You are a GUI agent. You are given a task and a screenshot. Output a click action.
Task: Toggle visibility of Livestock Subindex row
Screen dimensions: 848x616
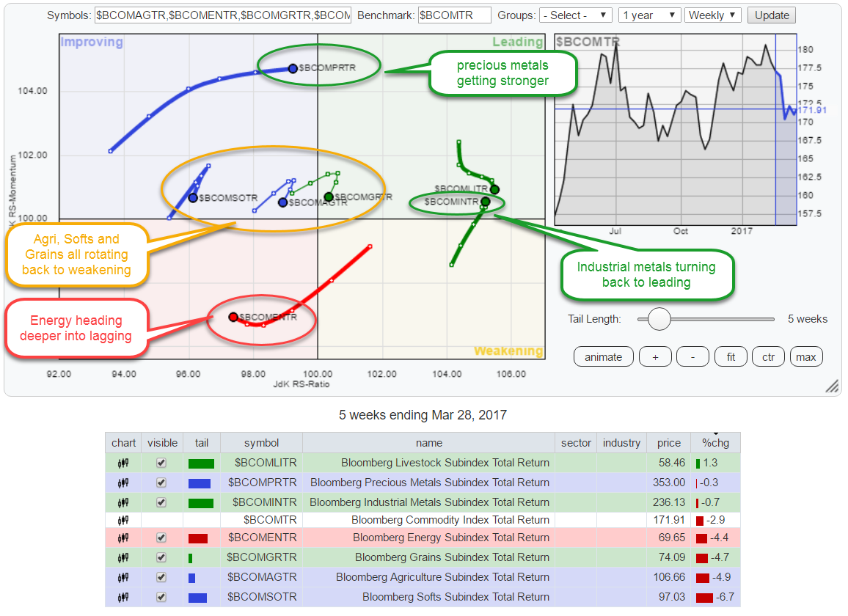pyautogui.click(x=161, y=463)
